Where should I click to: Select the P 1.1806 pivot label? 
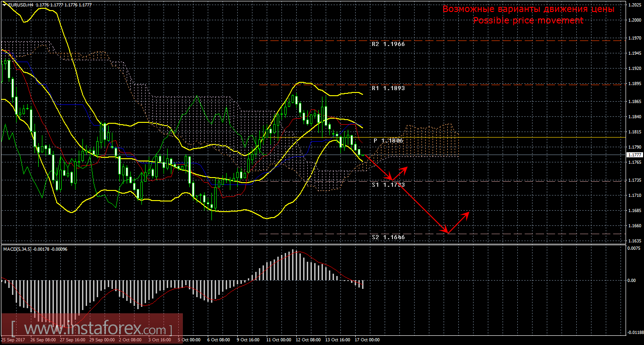pos(388,141)
